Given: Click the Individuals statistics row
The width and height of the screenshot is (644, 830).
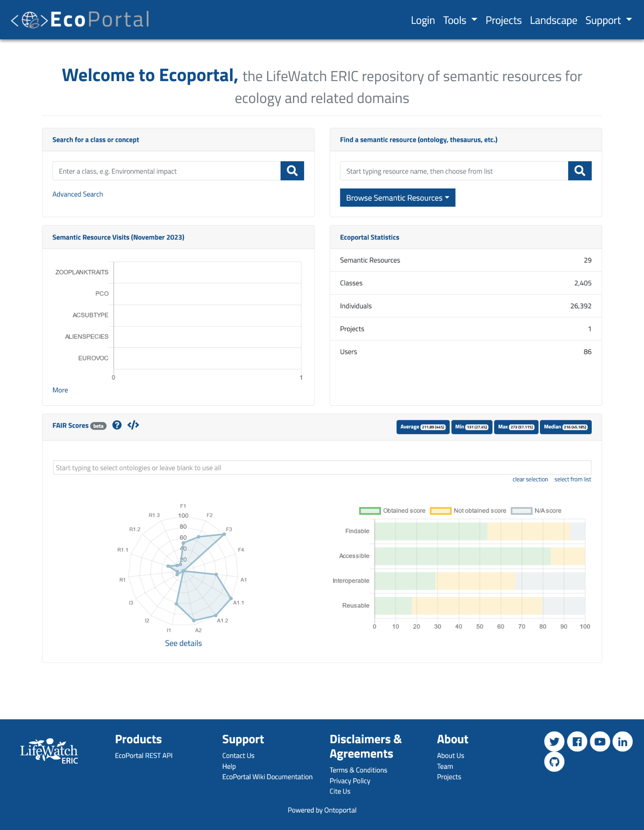Looking at the screenshot, I should pyautogui.click(x=466, y=306).
